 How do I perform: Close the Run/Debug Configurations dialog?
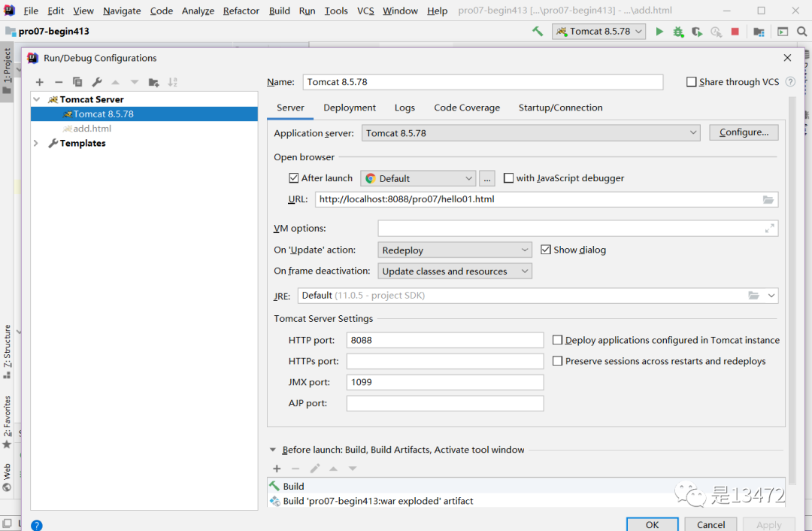[x=787, y=58]
